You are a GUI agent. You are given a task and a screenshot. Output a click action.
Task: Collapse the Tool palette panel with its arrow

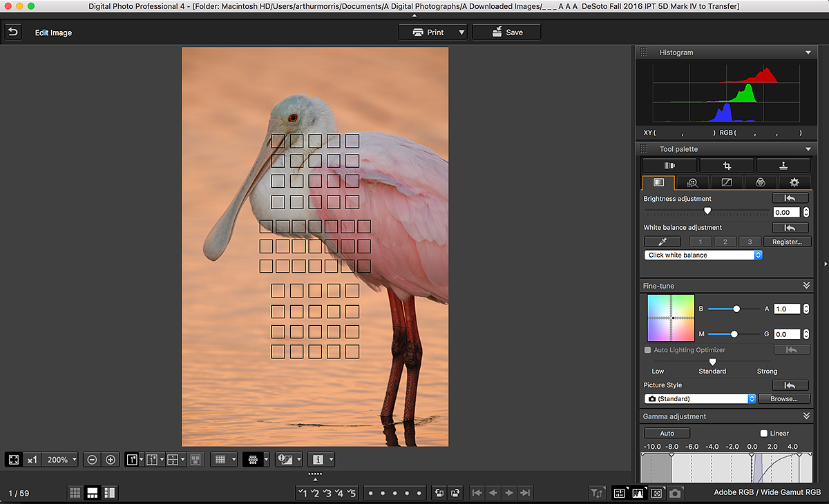[808, 149]
